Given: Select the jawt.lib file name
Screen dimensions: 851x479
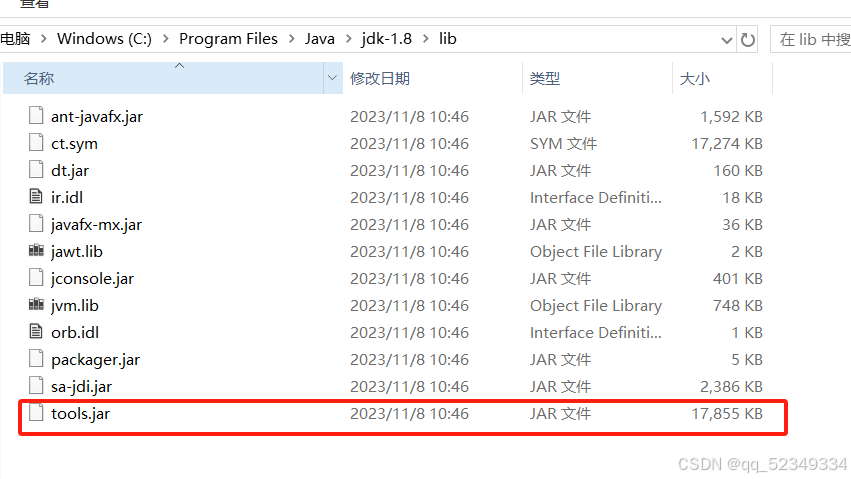Looking at the screenshot, I should (x=77, y=252).
